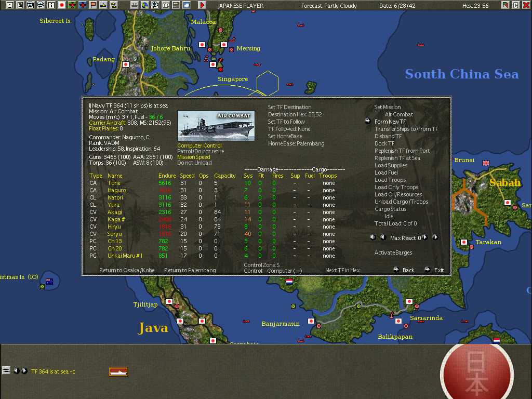Click the Back label
This screenshot has height=399, width=532.
click(x=408, y=270)
